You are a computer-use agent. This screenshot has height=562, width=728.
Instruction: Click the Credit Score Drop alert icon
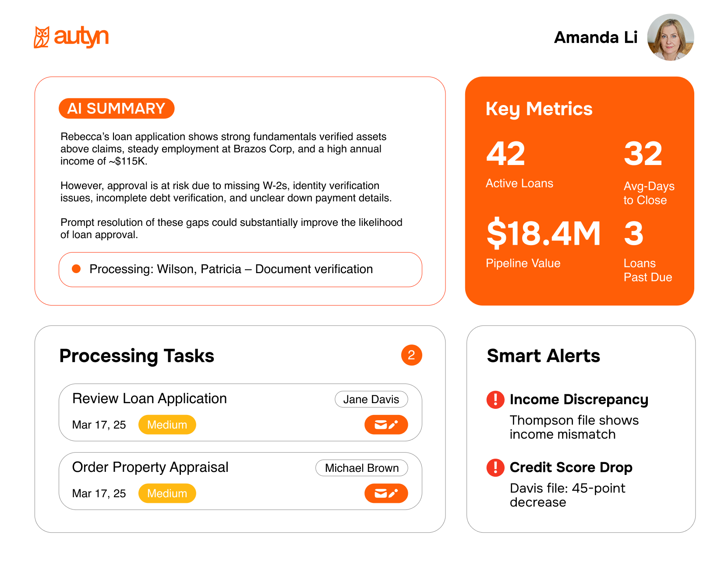coord(495,467)
